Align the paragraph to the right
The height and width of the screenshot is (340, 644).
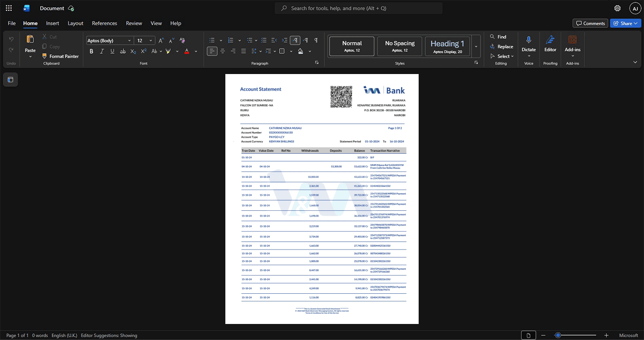[233, 51]
